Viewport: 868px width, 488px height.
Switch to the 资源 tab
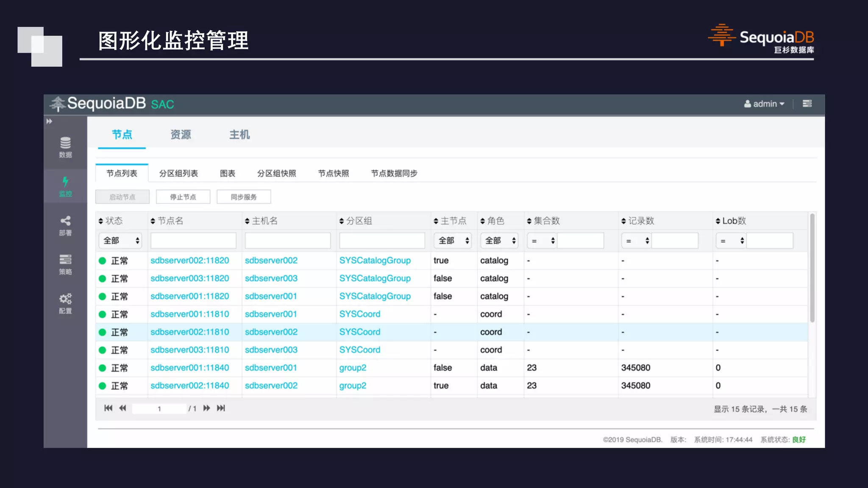coord(181,135)
